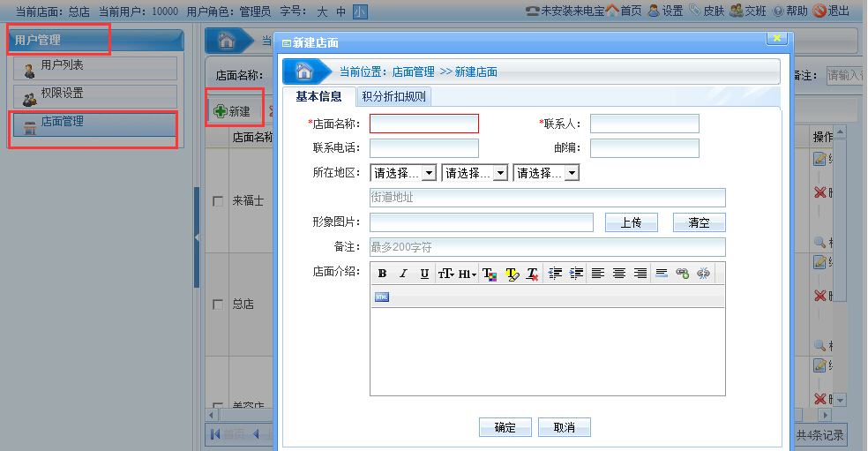Click the magnifier view icon for 来福士 row
Image resolution: width=868 pixels, height=451 pixels.
819,242
